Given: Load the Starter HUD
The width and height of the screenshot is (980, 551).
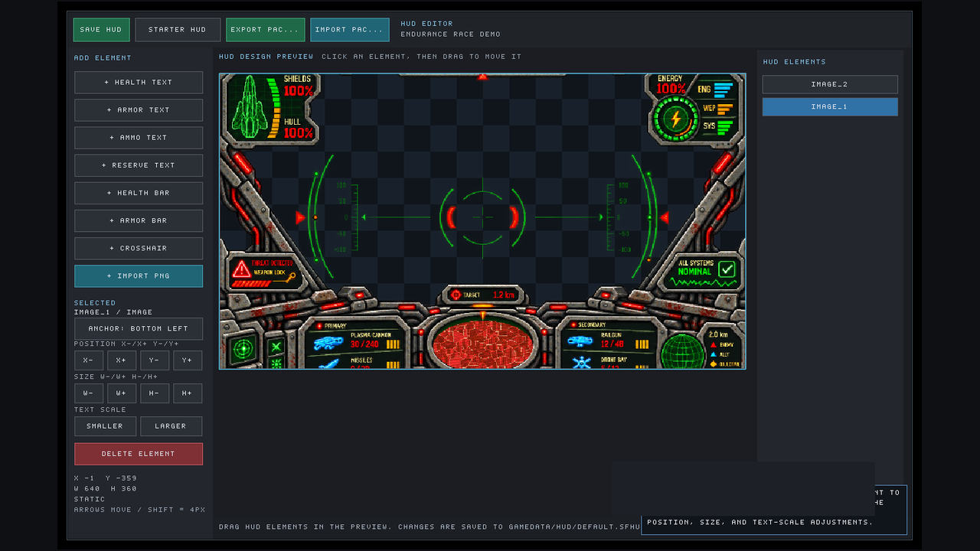Looking at the screenshot, I should tap(178, 30).
